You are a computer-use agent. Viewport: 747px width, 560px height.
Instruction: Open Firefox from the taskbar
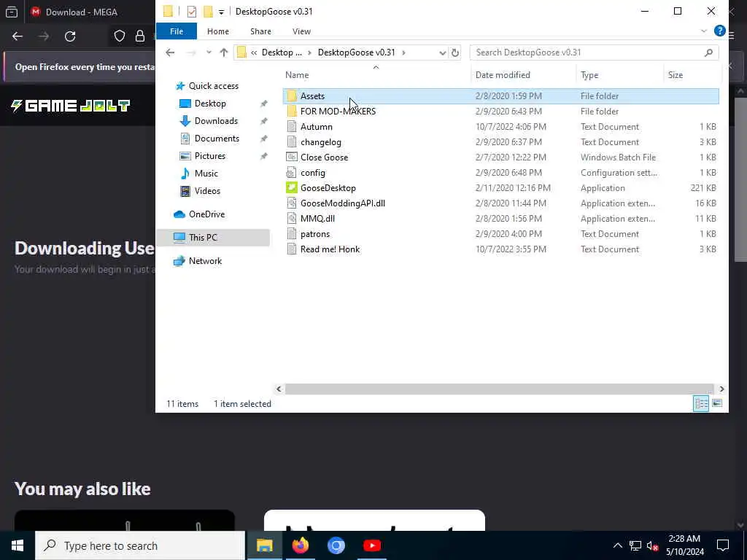(300, 545)
